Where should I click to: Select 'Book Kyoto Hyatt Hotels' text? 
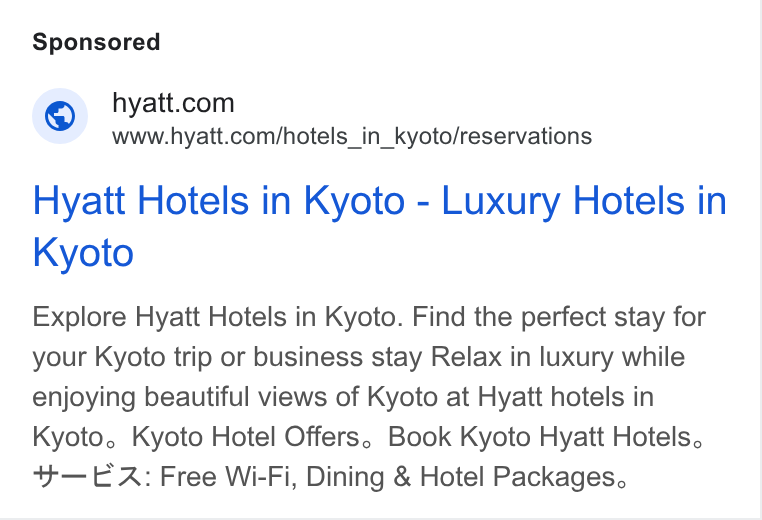tap(539, 436)
